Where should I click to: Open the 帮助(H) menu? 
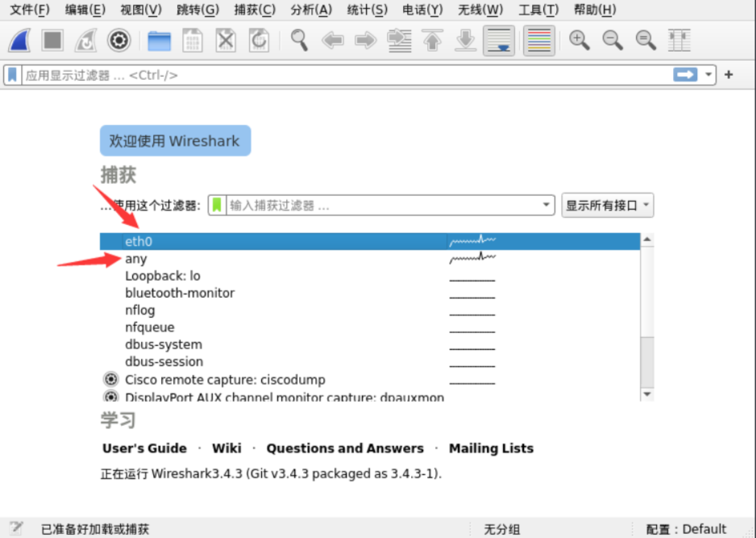(595, 10)
